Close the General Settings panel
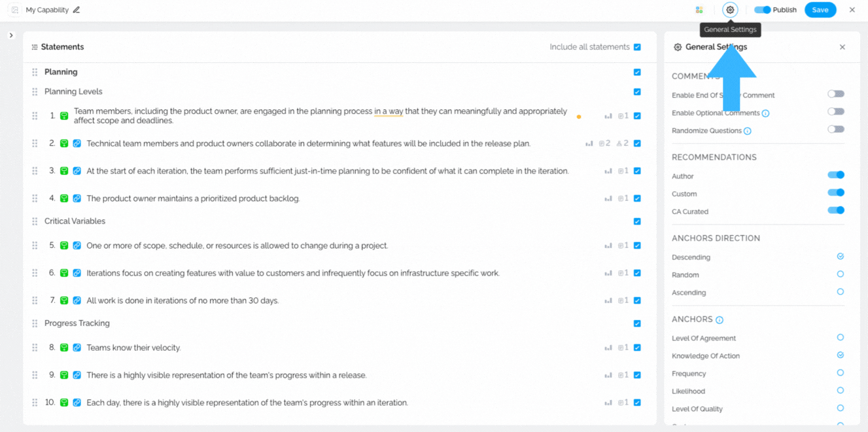The image size is (868, 432). click(842, 47)
